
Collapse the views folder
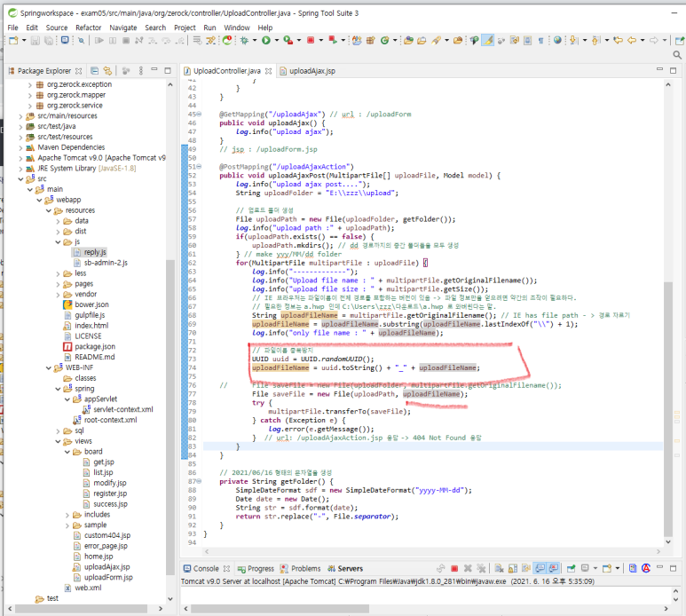pyautogui.click(x=58, y=441)
